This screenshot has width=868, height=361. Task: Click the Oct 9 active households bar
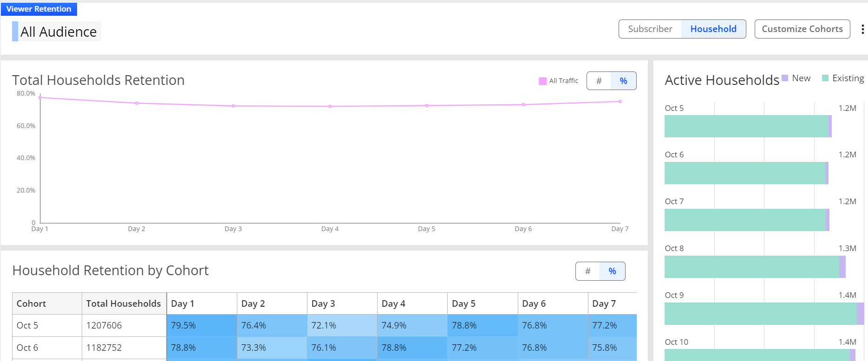(764, 314)
